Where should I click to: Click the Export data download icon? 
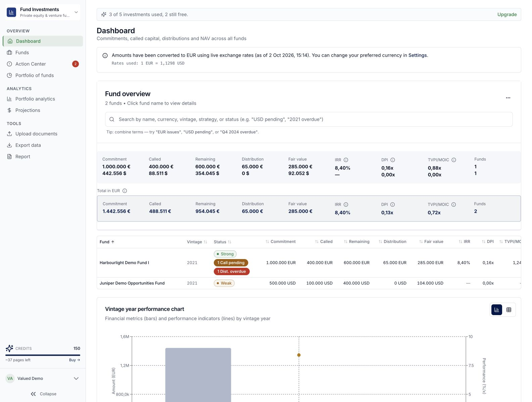[9, 145]
